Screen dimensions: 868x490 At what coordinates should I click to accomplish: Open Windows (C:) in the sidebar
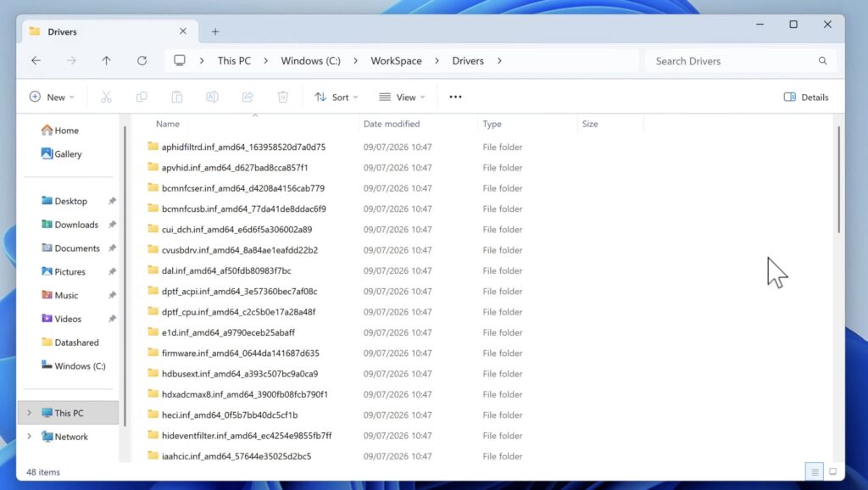point(73,366)
